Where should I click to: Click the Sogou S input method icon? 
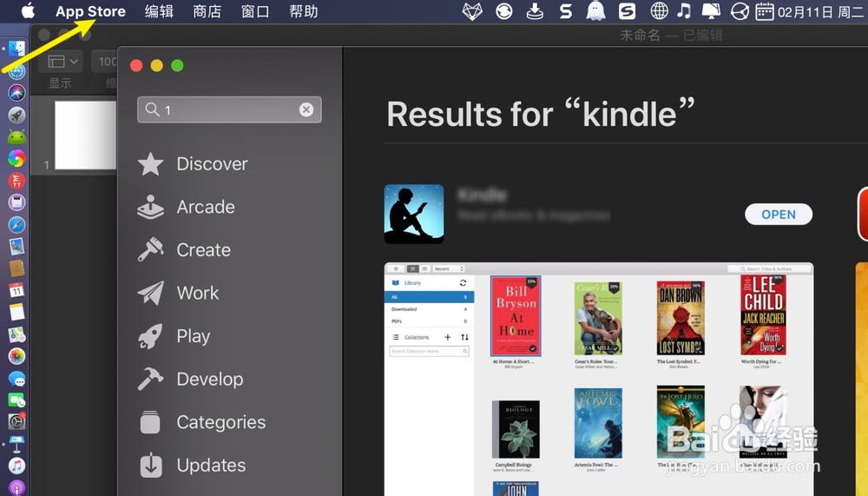click(627, 11)
